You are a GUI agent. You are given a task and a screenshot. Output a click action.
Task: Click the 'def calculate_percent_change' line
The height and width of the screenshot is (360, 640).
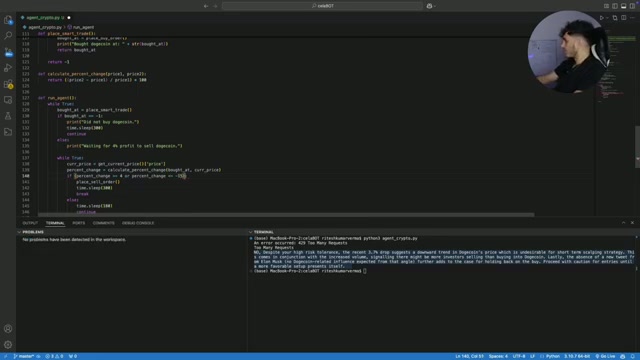pyautogui.click(x=92, y=74)
